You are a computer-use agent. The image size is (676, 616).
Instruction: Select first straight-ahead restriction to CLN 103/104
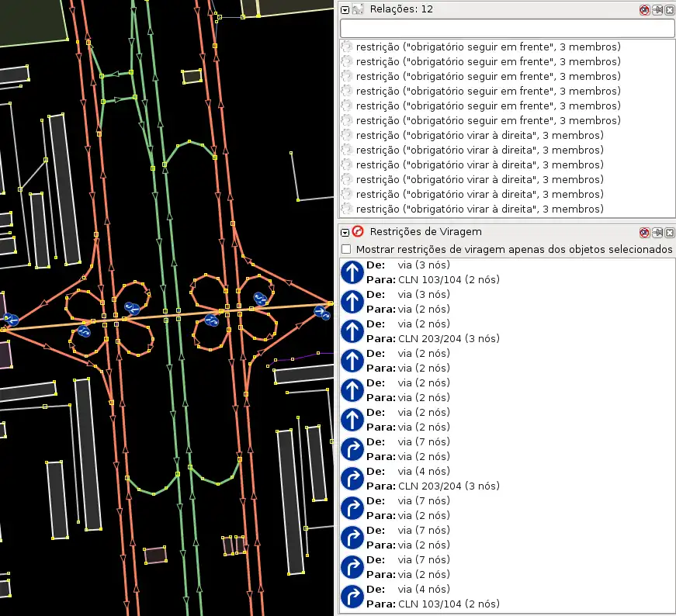click(435, 272)
